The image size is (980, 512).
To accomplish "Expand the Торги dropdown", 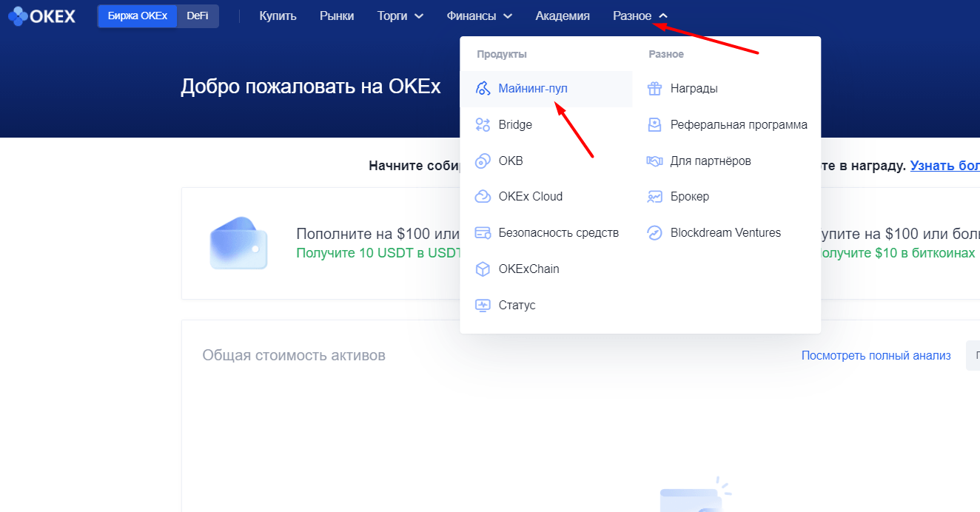I will (x=400, y=16).
